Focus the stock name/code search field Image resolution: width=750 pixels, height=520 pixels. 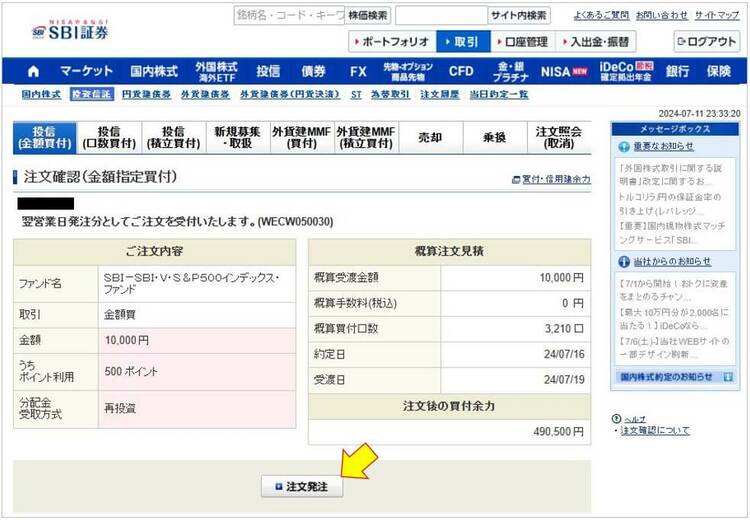click(289, 15)
